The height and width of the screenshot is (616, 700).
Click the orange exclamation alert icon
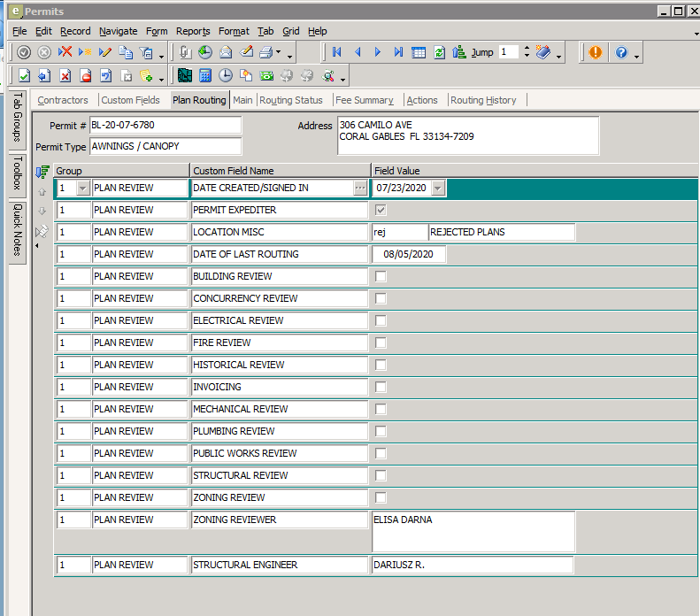[595, 52]
